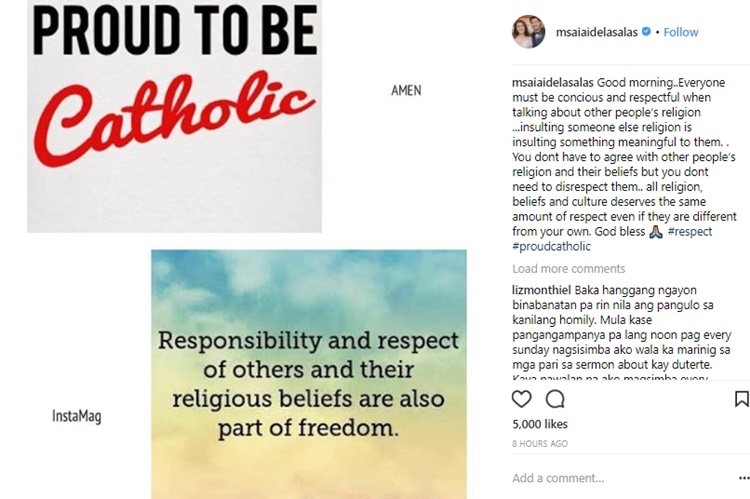
Task: Focus the Add a comment field
Action: coord(600,478)
